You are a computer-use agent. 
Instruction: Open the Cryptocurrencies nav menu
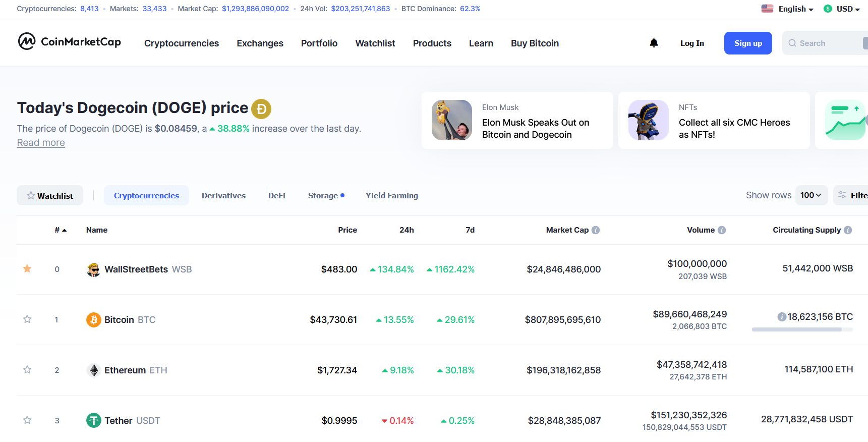182,43
